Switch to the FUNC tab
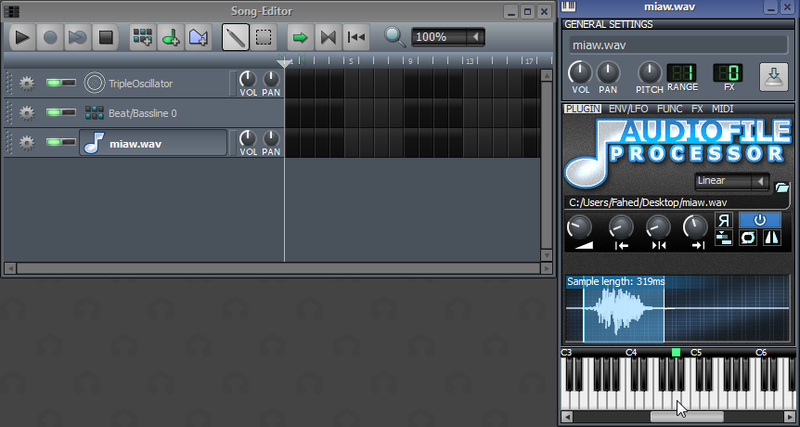The height and width of the screenshot is (427, 800). coord(669,109)
